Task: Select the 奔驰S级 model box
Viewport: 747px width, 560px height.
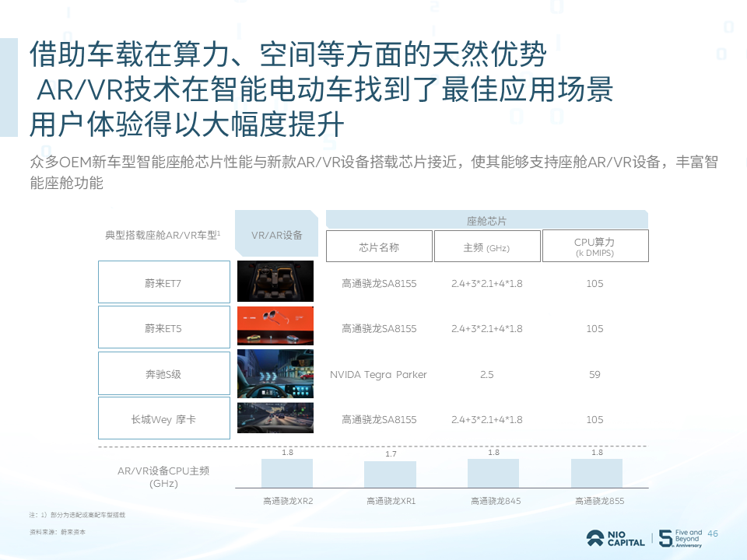Action: [x=163, y=373]
